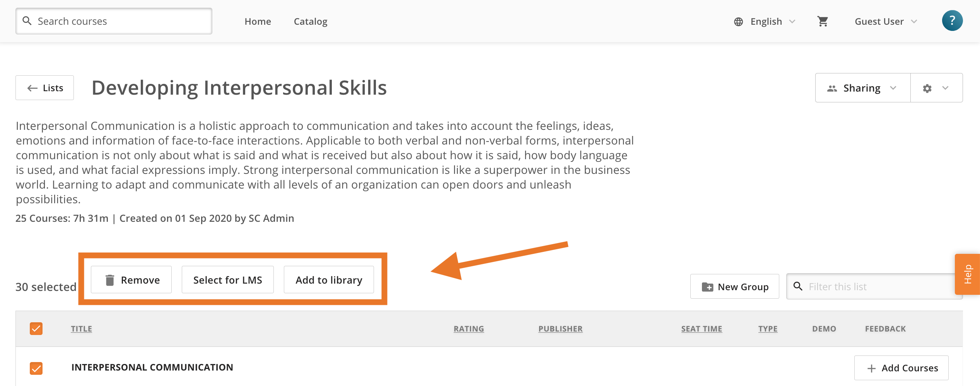The height and width of the screenshot is (386, 980).
Task: Open the shopping cart icon
Action: 823,21
